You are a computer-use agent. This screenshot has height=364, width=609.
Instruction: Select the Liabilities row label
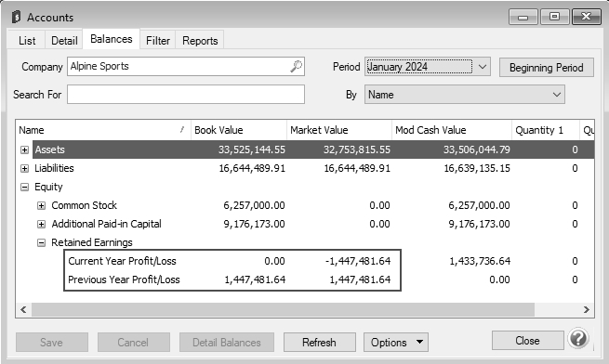(x=54, y=168)
